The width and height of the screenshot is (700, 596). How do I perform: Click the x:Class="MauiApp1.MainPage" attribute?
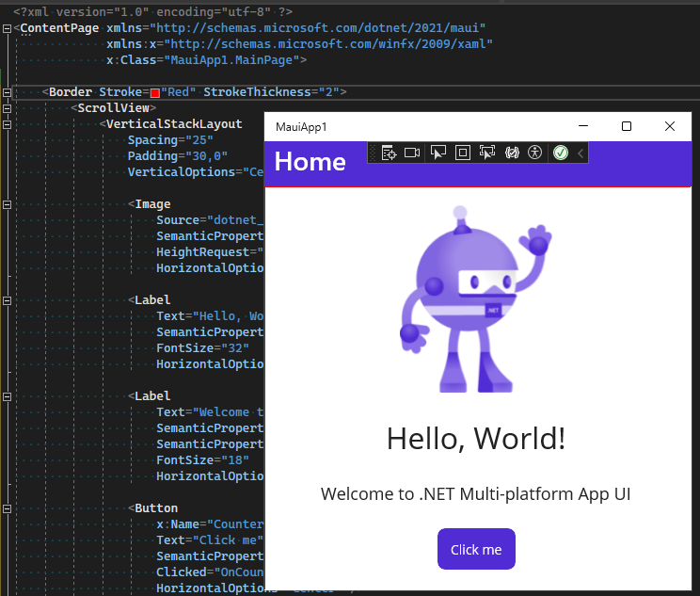pos(202,60)
